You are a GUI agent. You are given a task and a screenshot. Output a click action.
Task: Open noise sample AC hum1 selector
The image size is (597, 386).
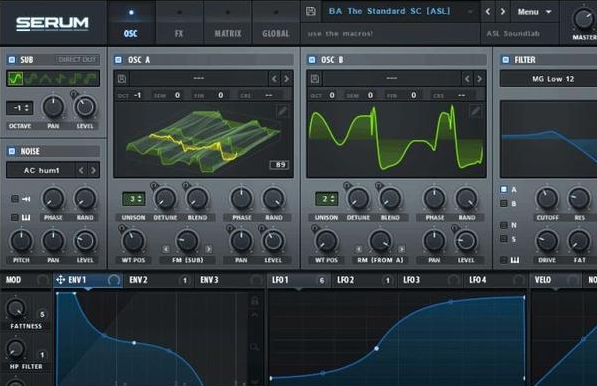41,170
